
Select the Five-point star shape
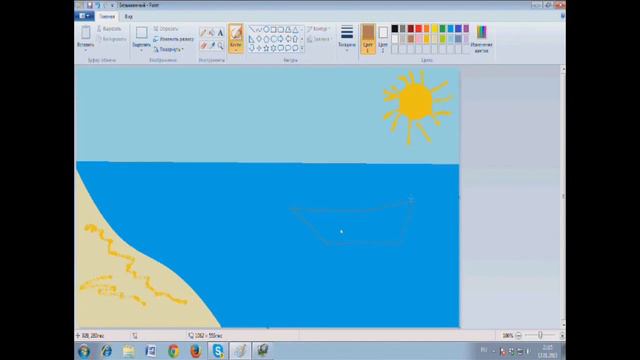click(x=266, y=48)
